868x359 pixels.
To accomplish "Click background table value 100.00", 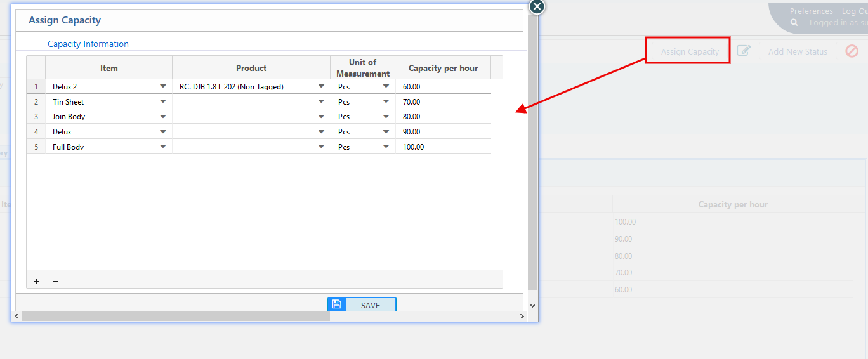I will (625, 222).
